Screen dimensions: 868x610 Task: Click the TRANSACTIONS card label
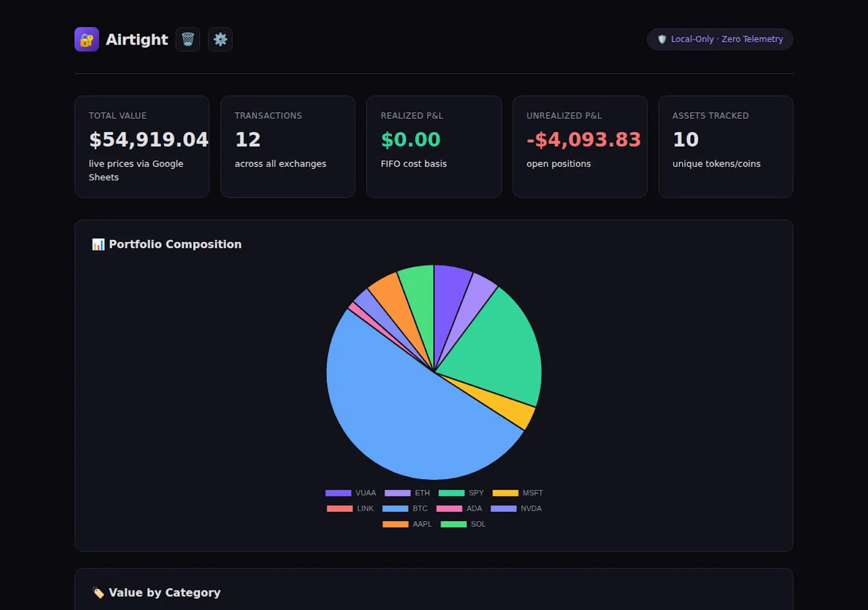coord(269,115)
